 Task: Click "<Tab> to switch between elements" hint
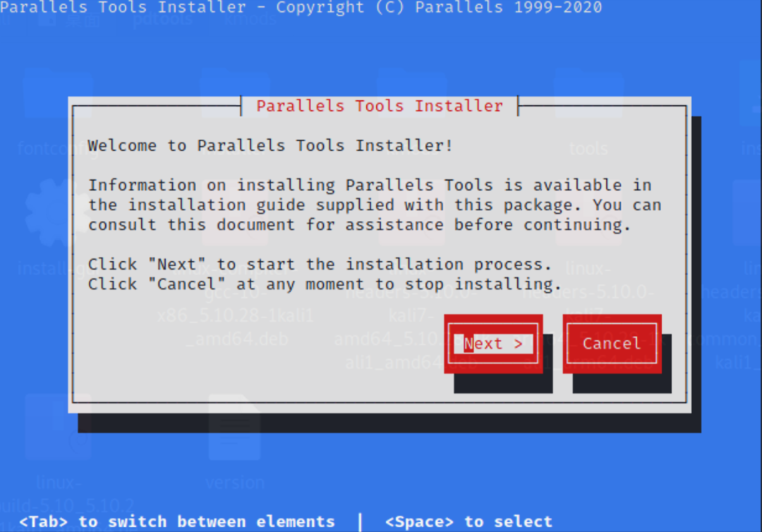pos(177,521)
